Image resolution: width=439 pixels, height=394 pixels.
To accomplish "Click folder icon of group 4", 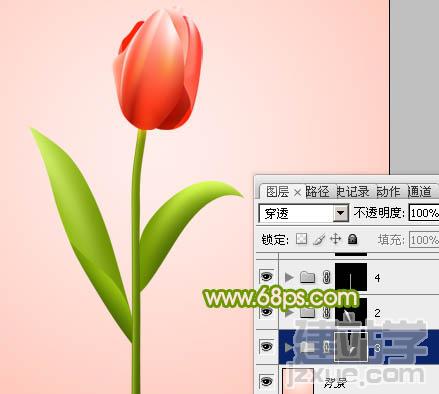I will 307,277.
